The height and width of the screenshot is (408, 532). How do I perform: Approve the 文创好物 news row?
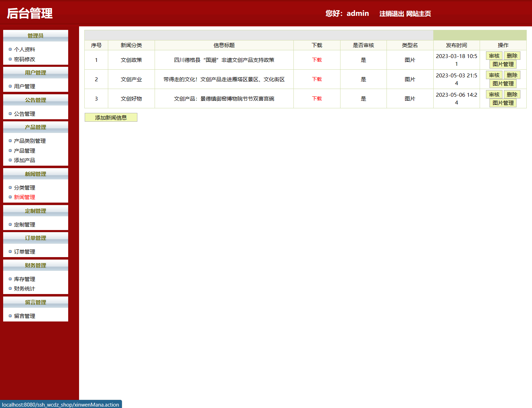[494, 95]
